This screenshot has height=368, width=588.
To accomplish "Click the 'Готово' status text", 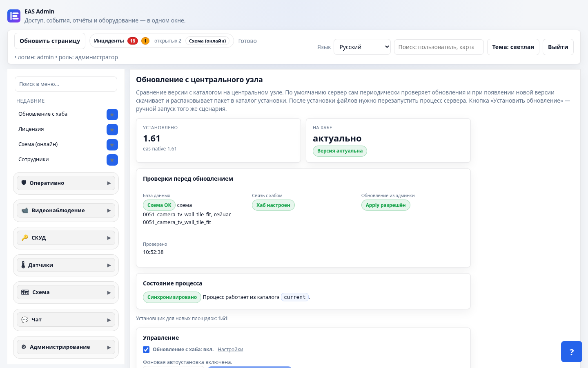I will pos(247,41).
